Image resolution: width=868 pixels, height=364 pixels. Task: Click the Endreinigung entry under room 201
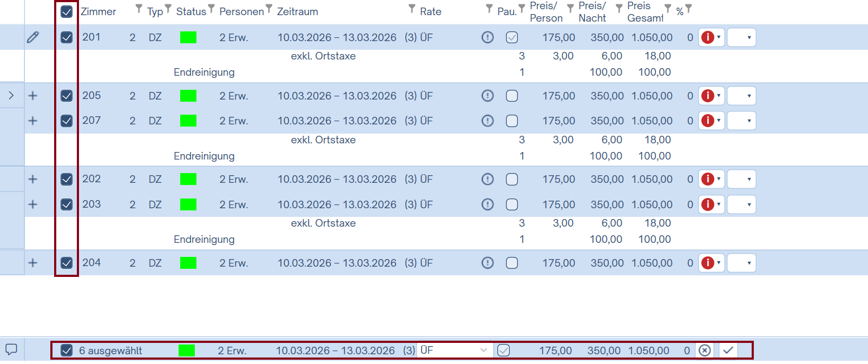204,72
